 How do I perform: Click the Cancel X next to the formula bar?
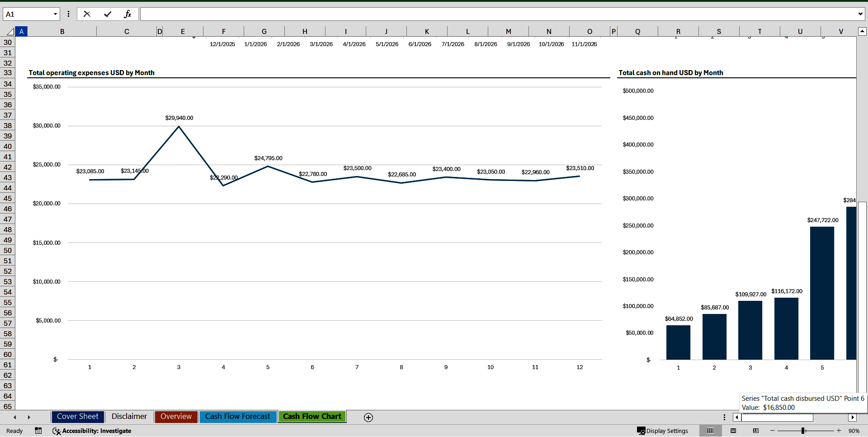(87, 14)
